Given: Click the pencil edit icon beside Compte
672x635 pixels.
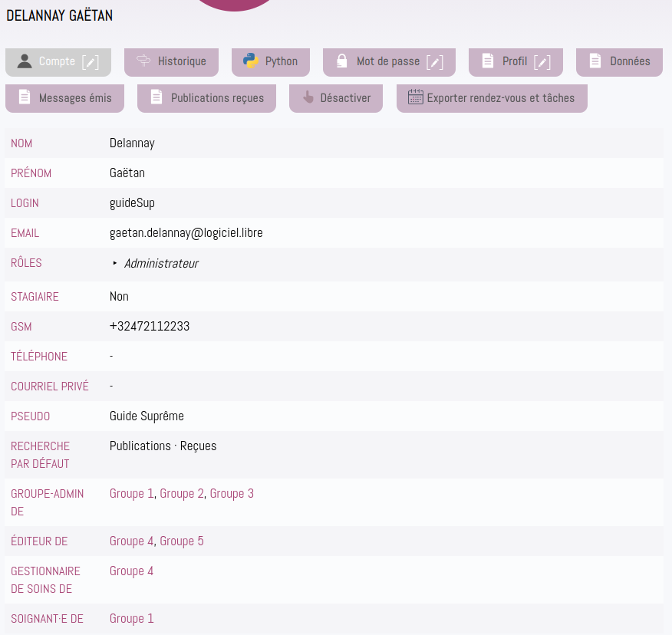Looking at the screenshot, I should pyautogui.click(x=91, y=62).
